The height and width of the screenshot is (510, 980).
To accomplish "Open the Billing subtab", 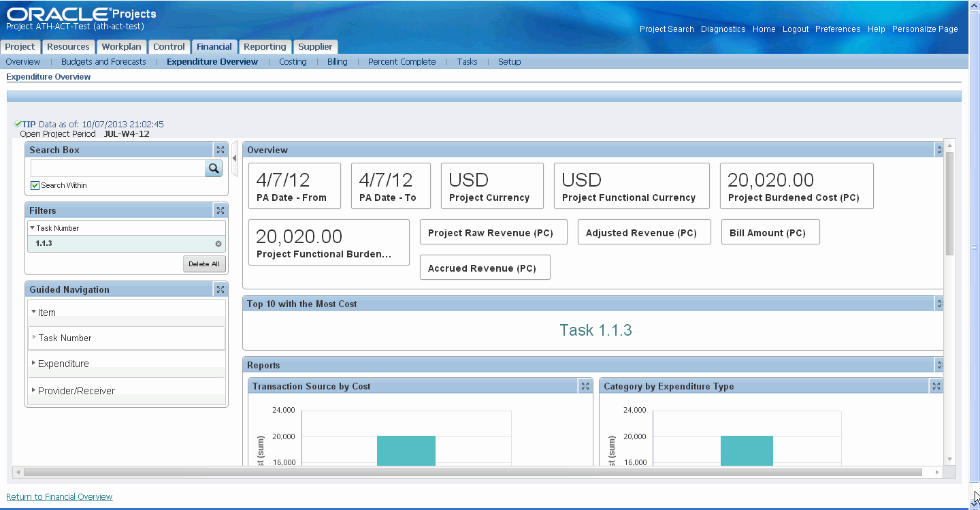I will click(x=337, y=61).
